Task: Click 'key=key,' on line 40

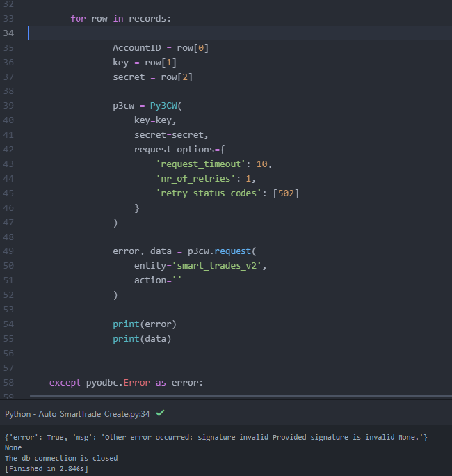Action: (155, 120)
